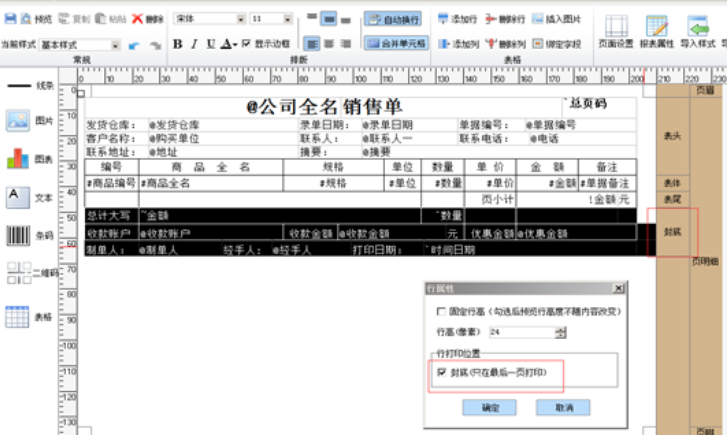Viewport: 727px width, 435px height.
Task: Select the 封底 band label on right
Action: 673,231
